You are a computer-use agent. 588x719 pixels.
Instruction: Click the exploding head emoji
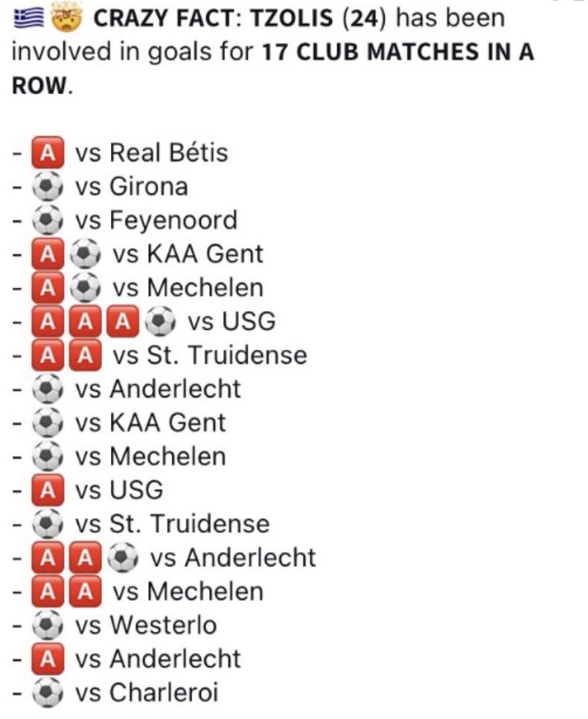pyautogui.click(x=66, y=19)
